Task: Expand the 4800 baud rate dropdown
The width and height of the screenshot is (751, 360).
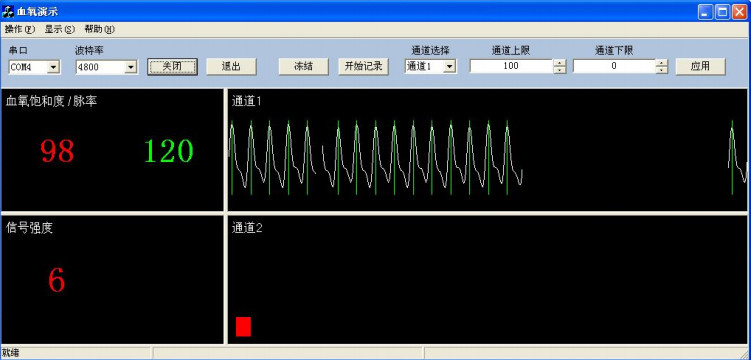Action: point(131,67)
